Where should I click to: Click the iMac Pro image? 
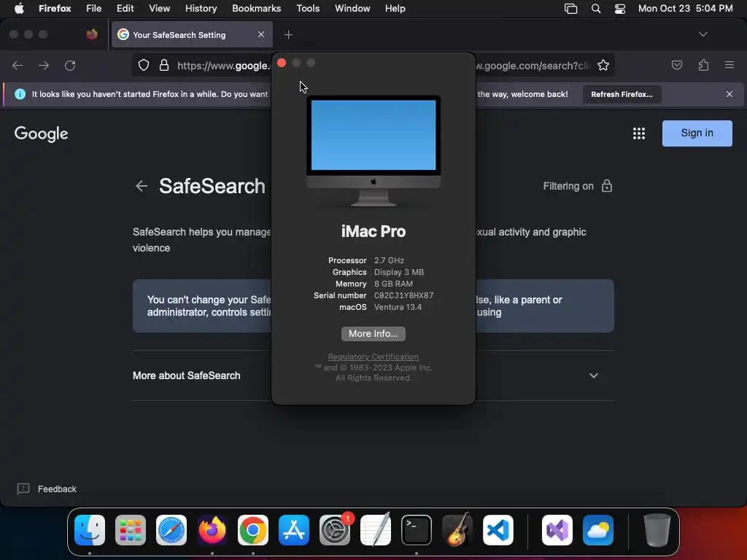[373, 152]
